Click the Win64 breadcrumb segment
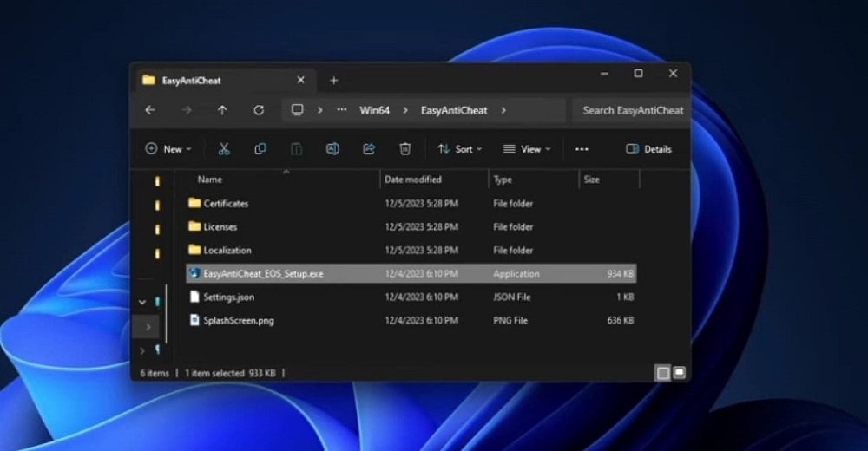The width and height of the screenshot is (868, 451). pos(374,110)
